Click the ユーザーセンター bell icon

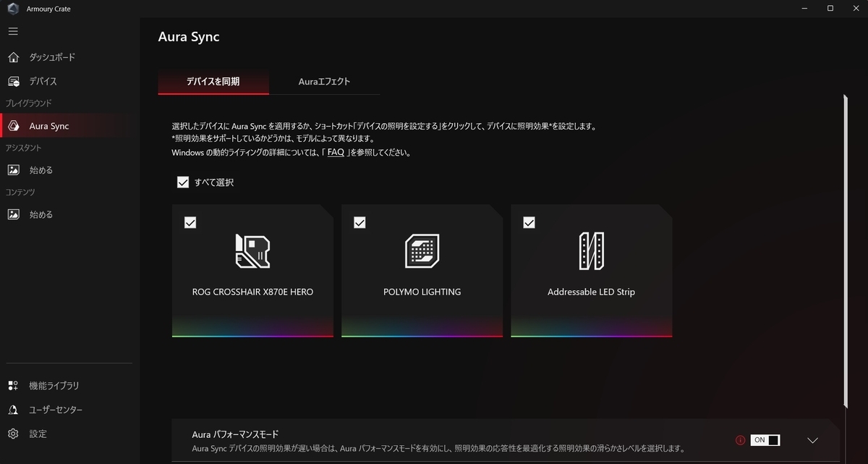pos(13,410)
